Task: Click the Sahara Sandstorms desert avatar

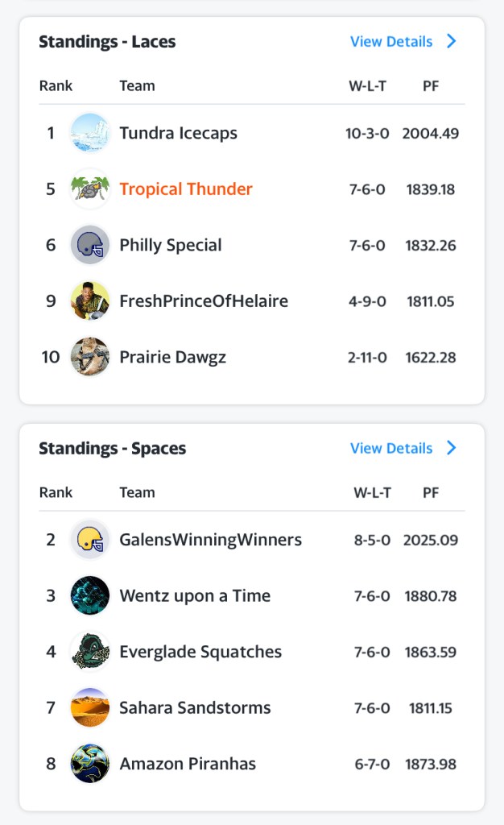Action: pyautogui.click(x=89, y=708)
